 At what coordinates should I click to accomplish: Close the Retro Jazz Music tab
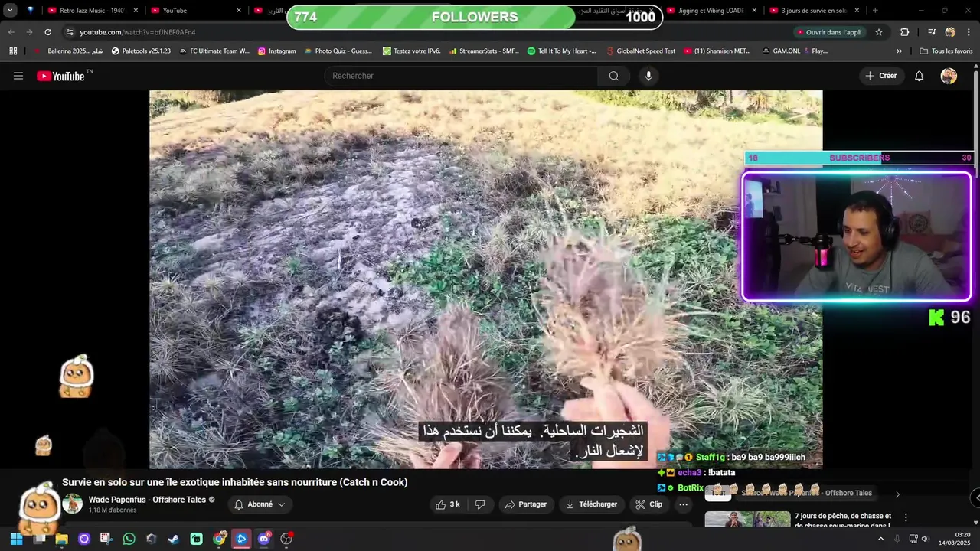(x=136, y=11)
